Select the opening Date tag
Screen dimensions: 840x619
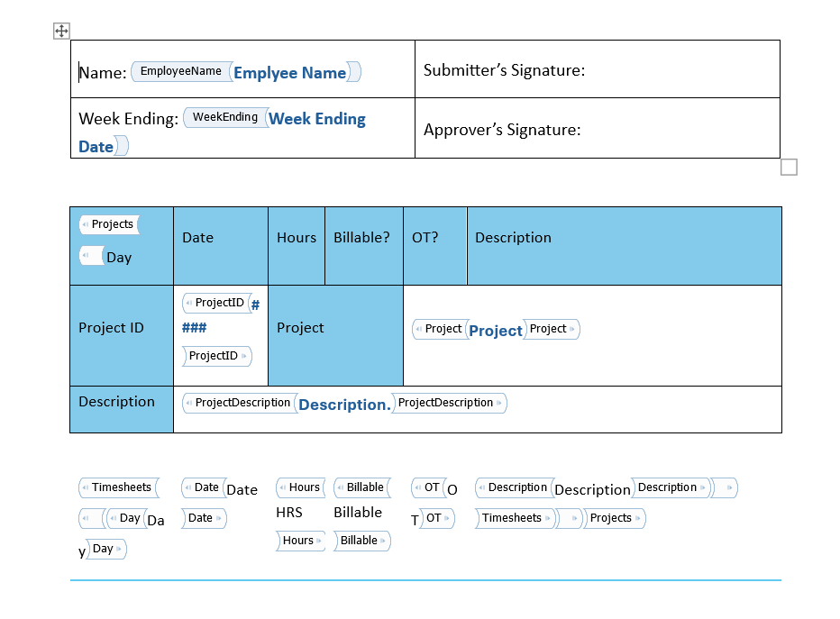(x=204, y=487)
